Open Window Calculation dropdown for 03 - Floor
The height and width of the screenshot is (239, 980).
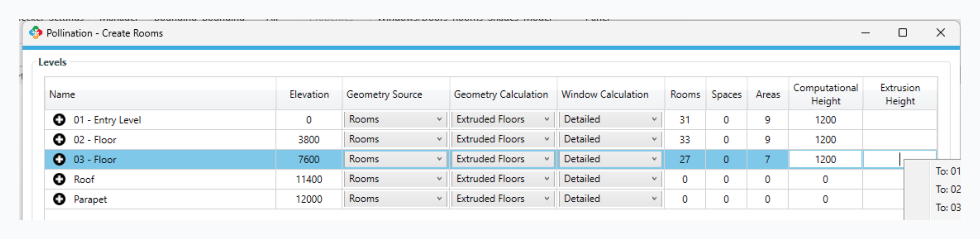click(610, 159)
